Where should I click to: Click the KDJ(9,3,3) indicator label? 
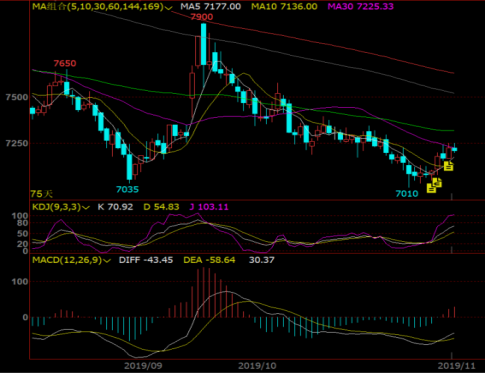pyautogui.click(x=57, y=207)
